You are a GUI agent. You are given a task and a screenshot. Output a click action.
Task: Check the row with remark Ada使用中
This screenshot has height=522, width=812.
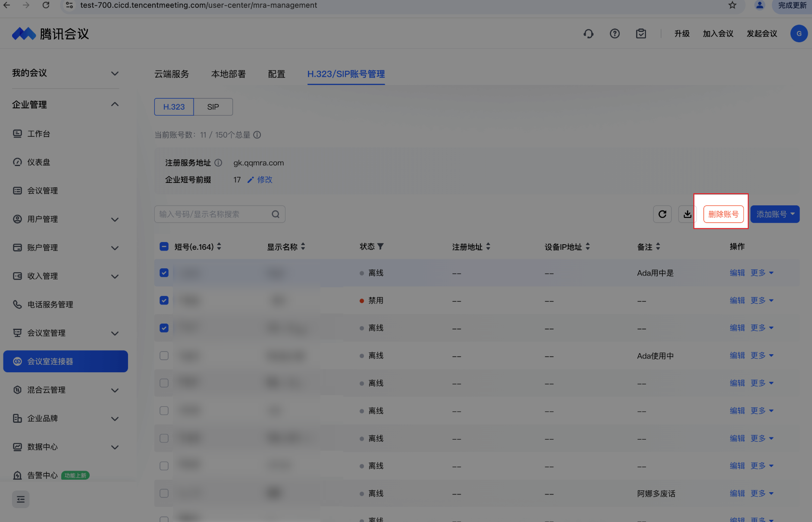pyautogui.click(x=164, y=355)
